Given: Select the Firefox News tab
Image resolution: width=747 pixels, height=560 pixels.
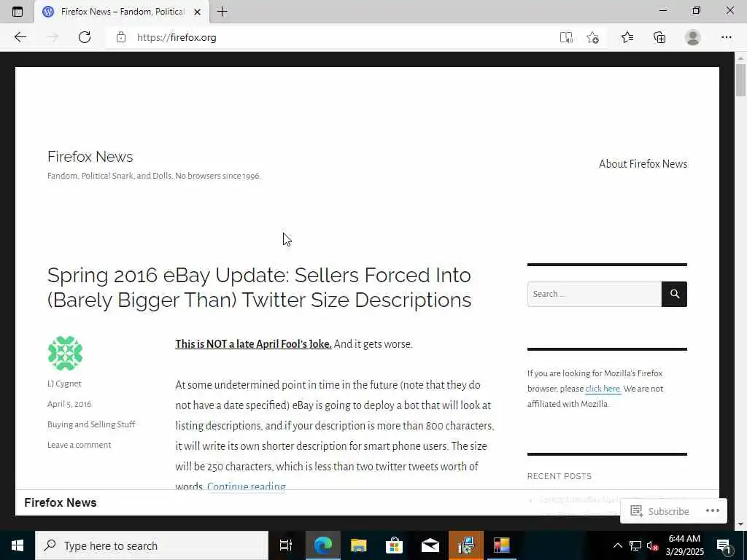Looking at the screenshot, I should pos(122,12).
